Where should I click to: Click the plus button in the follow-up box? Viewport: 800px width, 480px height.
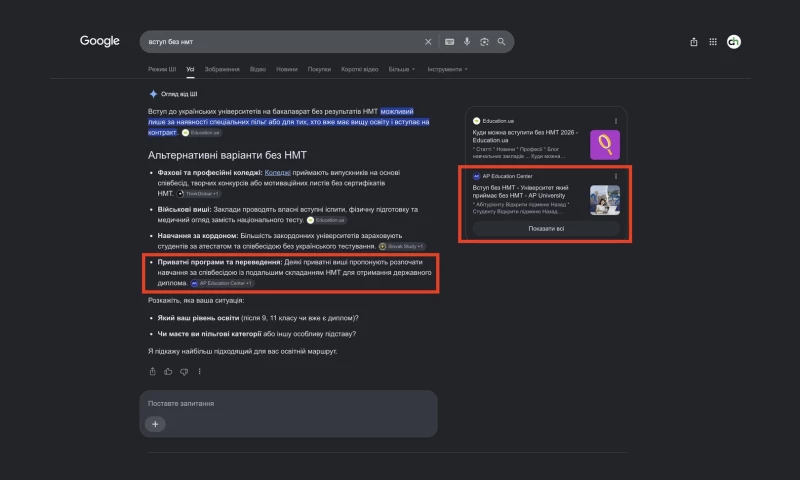pyautogui.click(x=155, y=424)
